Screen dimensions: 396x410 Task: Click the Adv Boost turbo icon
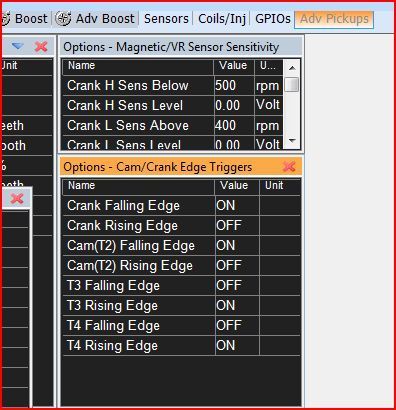pos(63,18)
